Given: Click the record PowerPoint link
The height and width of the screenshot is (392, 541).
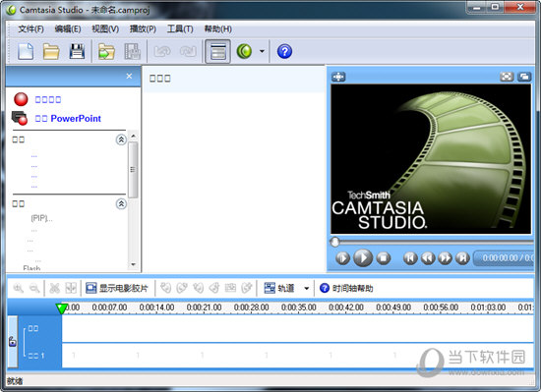Looking at the screenshot, I should coord(68,119).
